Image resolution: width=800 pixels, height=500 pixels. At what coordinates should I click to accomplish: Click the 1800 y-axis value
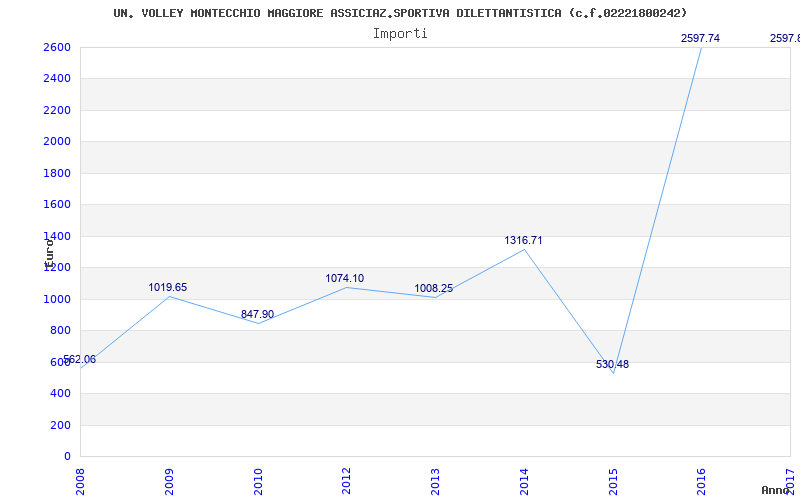[57, 173]
